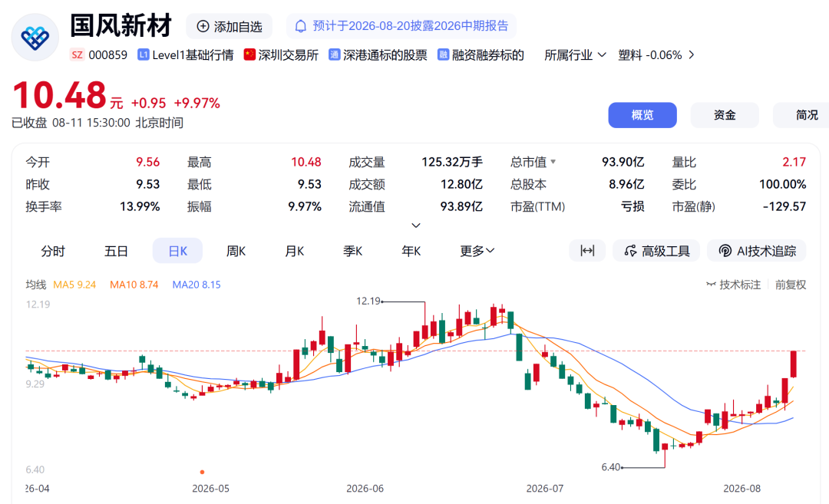Click the MA10 8.74 legend label
This screenshot has height=504, width=829.
(134, 285)
